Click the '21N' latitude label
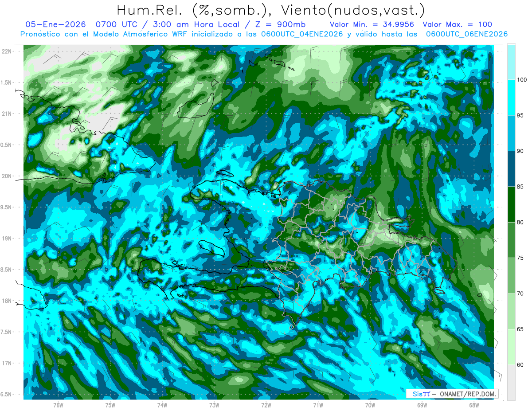The width and height of the screenshot is (532, 411). [x=7, y=114]
